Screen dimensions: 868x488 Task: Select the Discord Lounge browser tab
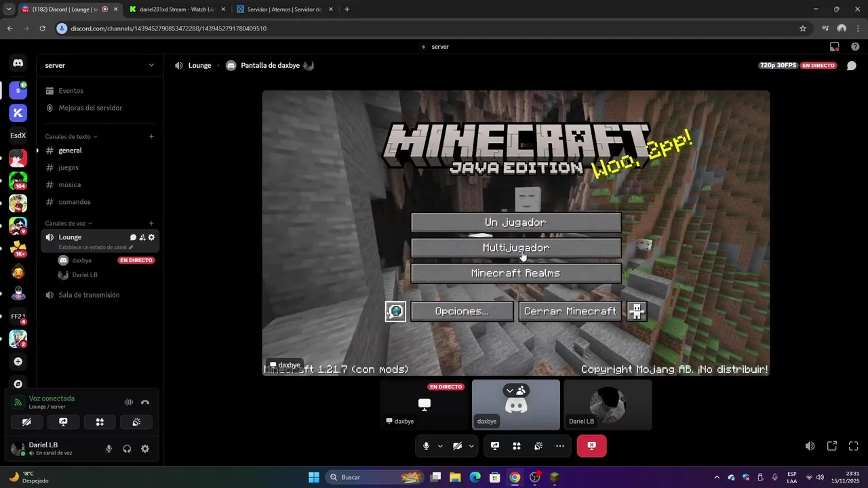68,9
